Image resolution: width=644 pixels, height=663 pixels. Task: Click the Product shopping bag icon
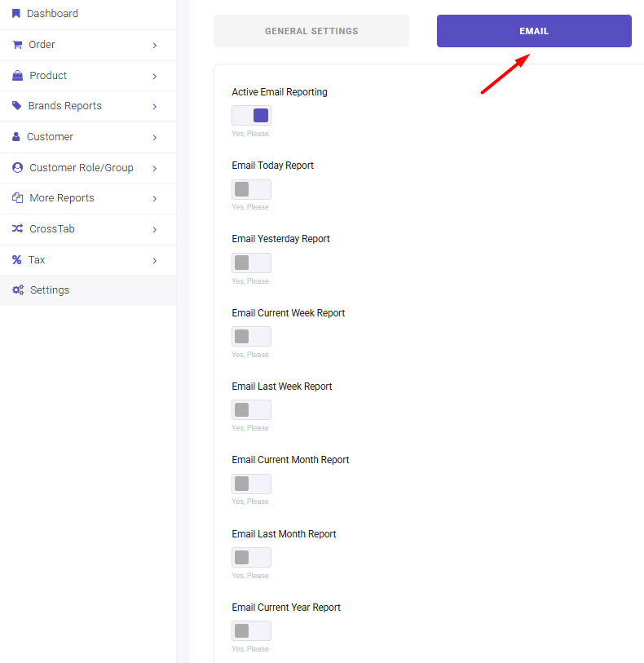click(17, 75)
